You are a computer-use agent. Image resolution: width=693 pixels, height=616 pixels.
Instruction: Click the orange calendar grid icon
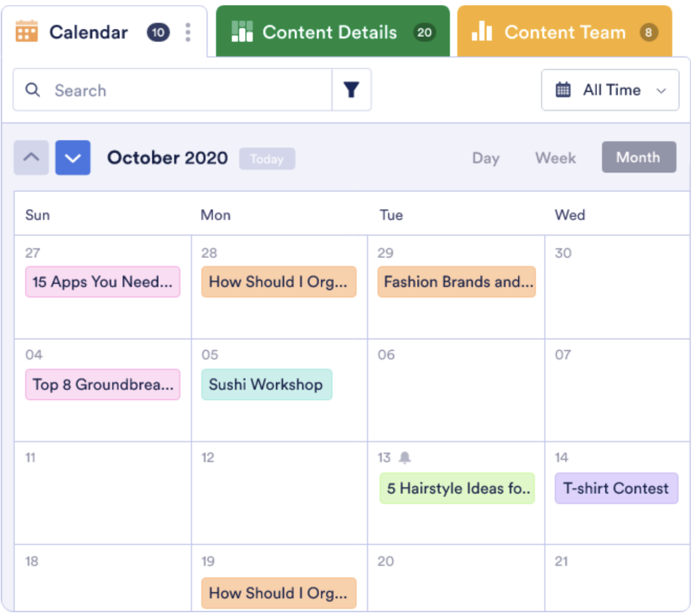27,31
